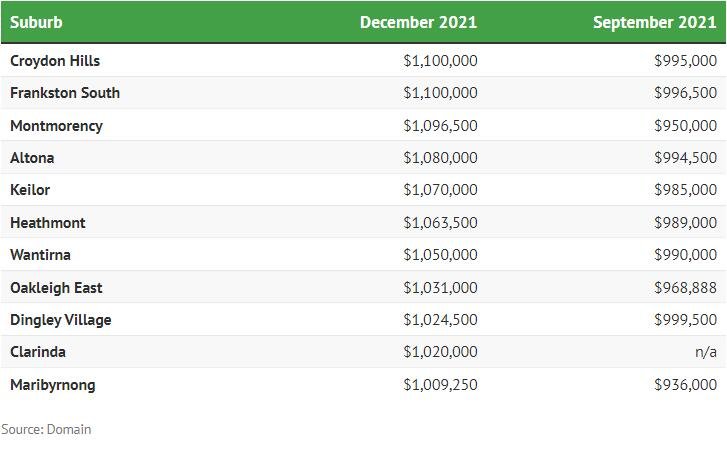This screenshot has height=450, width=727.
Task: Click the Source: Domain caption text
Action: pyautogui.click(x=46, y=429)
